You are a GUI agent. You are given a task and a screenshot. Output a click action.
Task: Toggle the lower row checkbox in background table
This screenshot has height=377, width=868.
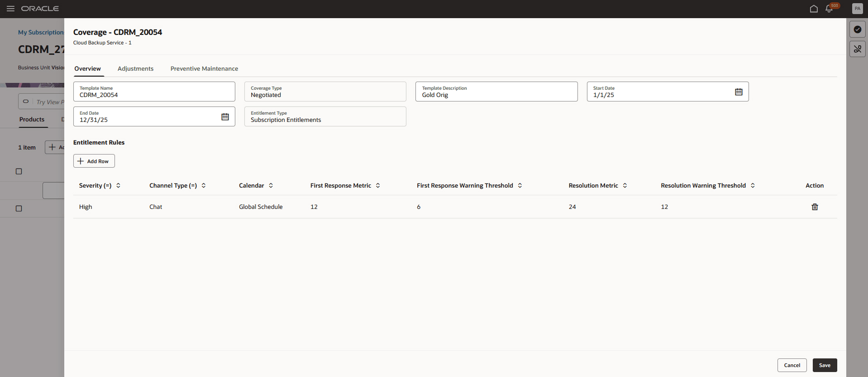coord(19,208)
